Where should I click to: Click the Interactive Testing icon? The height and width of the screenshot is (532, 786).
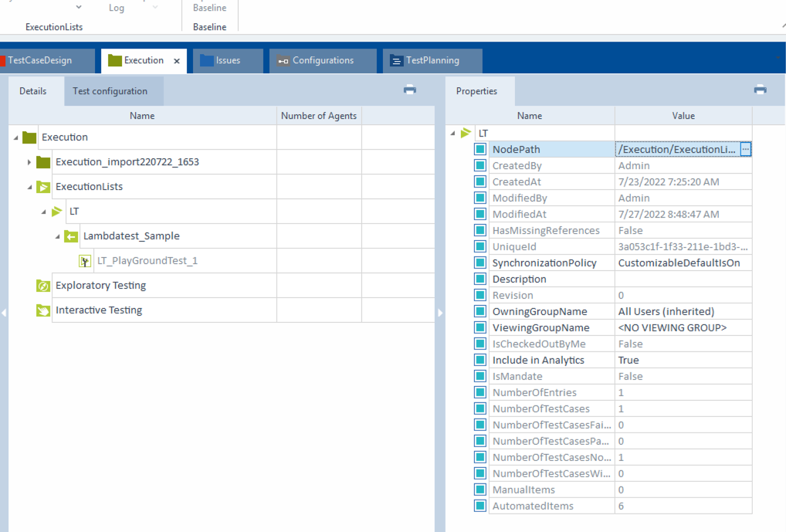tap(43, 310)
